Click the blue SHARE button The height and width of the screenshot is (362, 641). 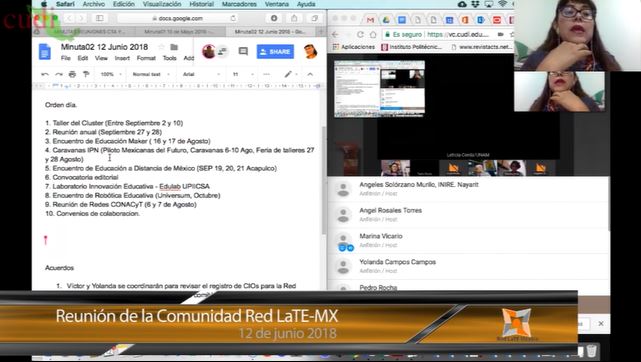275,52
